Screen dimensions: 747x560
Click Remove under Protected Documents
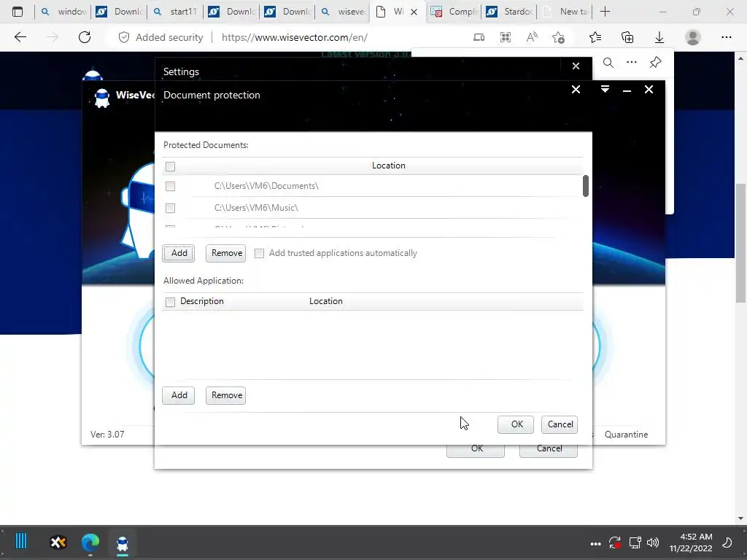point(226,253)
